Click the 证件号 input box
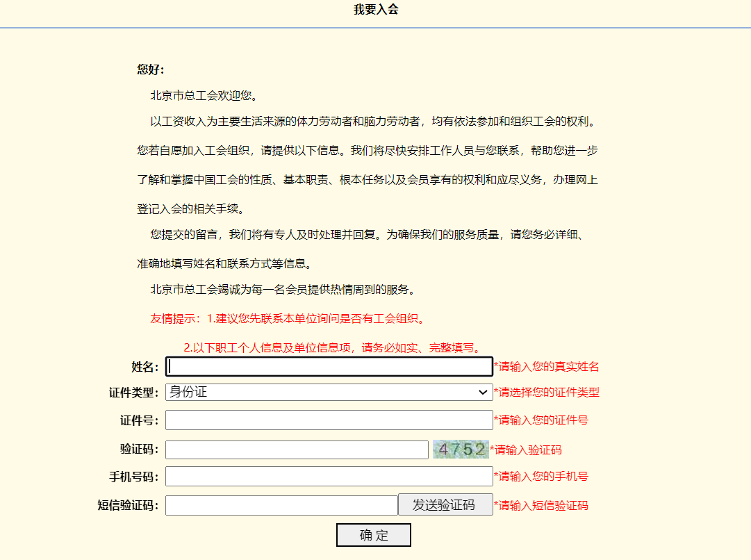The image size is (751, 560). [x=329, y=420]
